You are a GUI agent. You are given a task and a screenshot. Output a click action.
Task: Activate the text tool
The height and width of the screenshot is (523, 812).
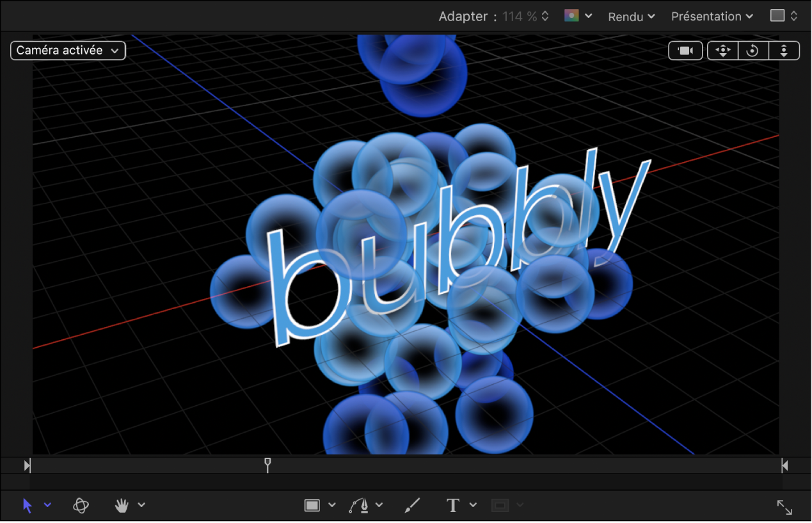coord(452,505)
